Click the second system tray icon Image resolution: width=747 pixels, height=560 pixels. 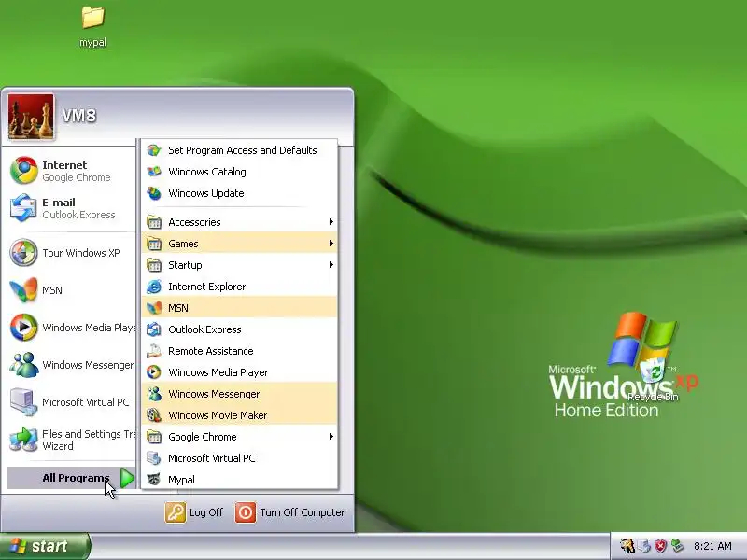[643, 546]
